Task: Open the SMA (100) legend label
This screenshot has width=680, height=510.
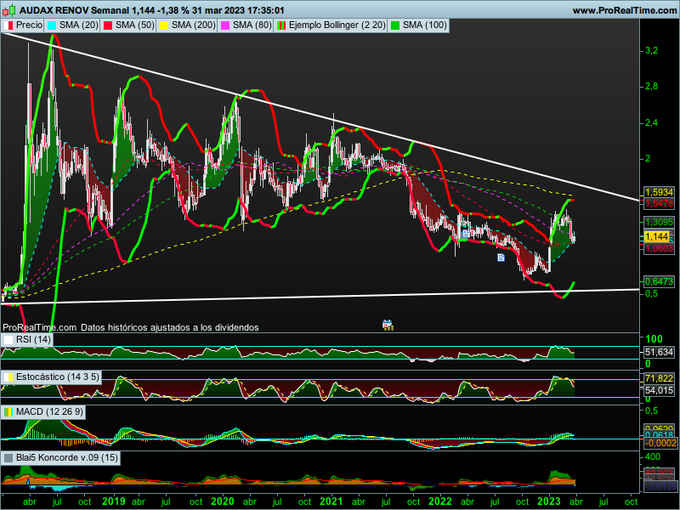Action: pos(424,25)
